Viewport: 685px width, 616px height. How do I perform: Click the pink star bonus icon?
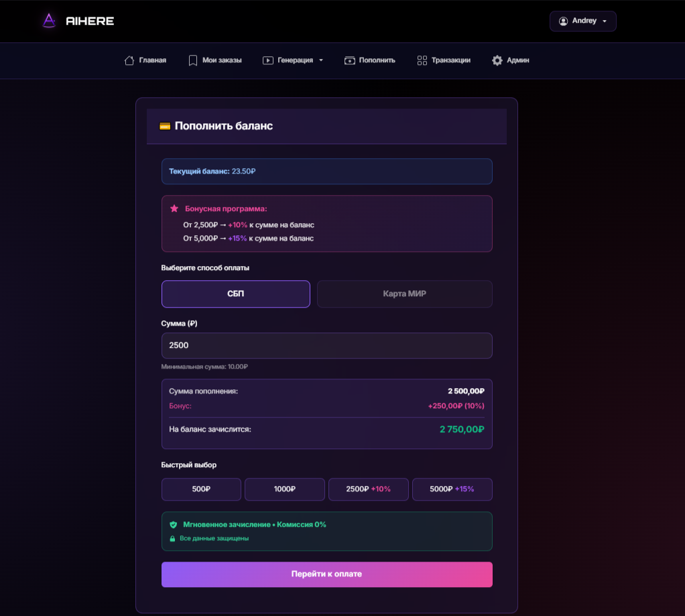pyautogui.click(x=174, y=208)
